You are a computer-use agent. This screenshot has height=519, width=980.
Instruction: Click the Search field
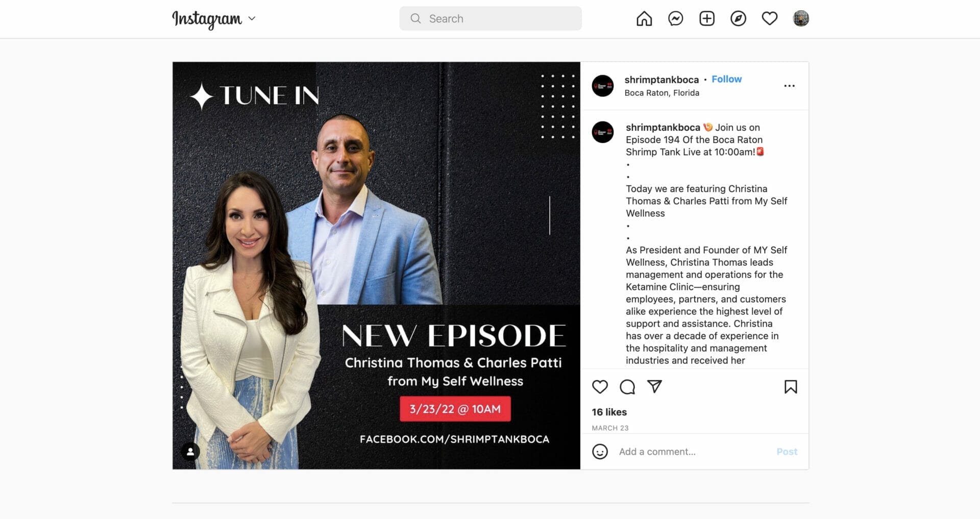pos(491,18)
